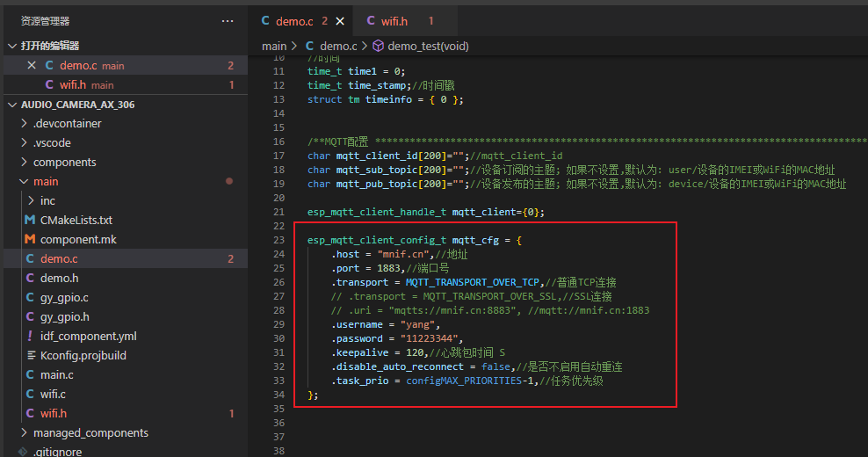This screenshot has width=868, height=457.
Task: Click struct tm timeinfo line
Action: 386,99
